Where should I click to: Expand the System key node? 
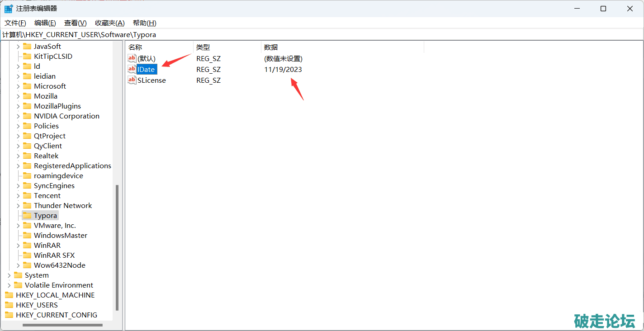point(9,275)
